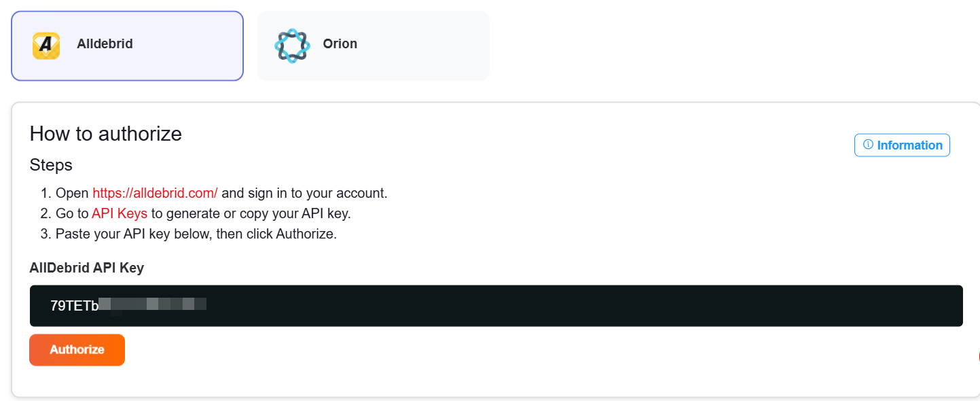The height and width of the screenshot is (401, 980).
Task: Focus the empty area of the API Key field
Action: 577,306
